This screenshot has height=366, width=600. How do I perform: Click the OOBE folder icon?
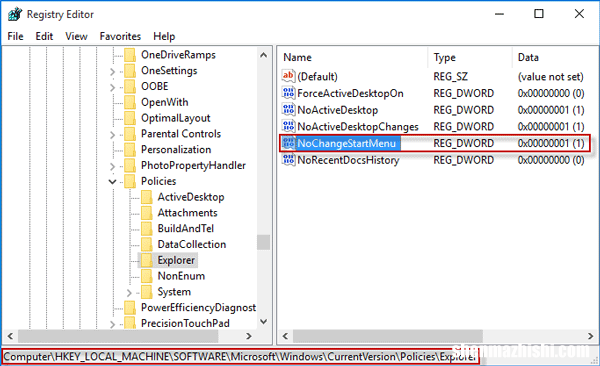[130, 87]
